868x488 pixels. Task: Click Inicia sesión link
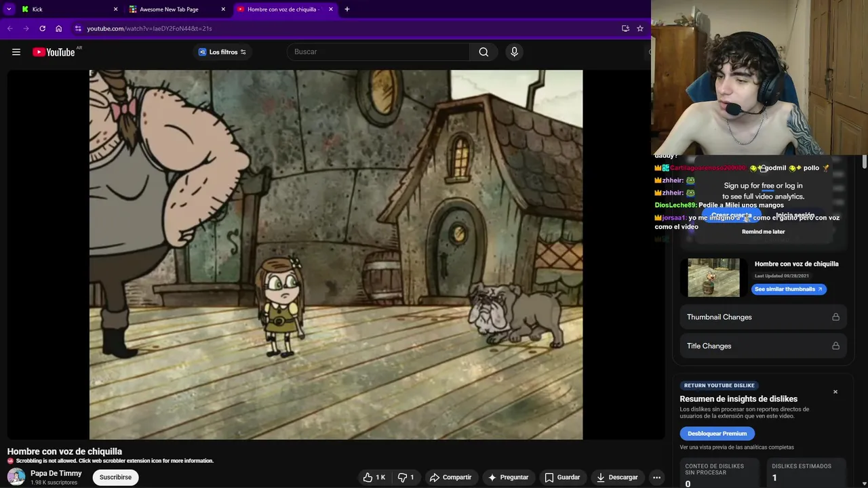point(795,216)
